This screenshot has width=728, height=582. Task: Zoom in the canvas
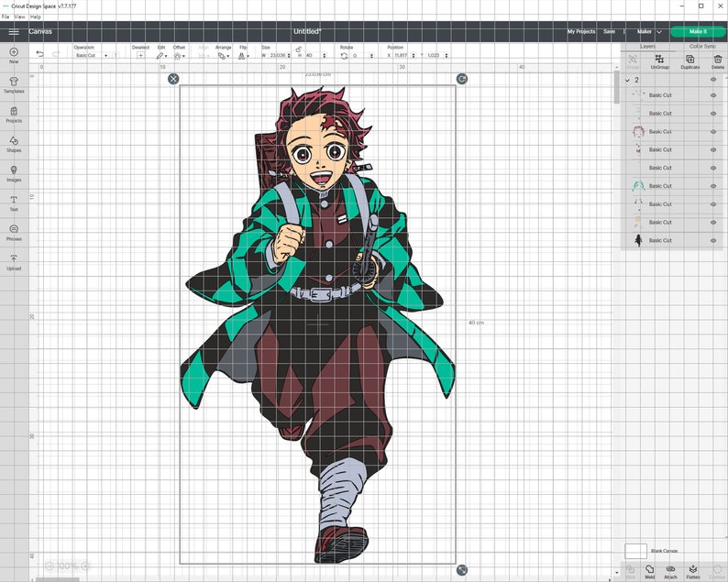coord(85,566)
